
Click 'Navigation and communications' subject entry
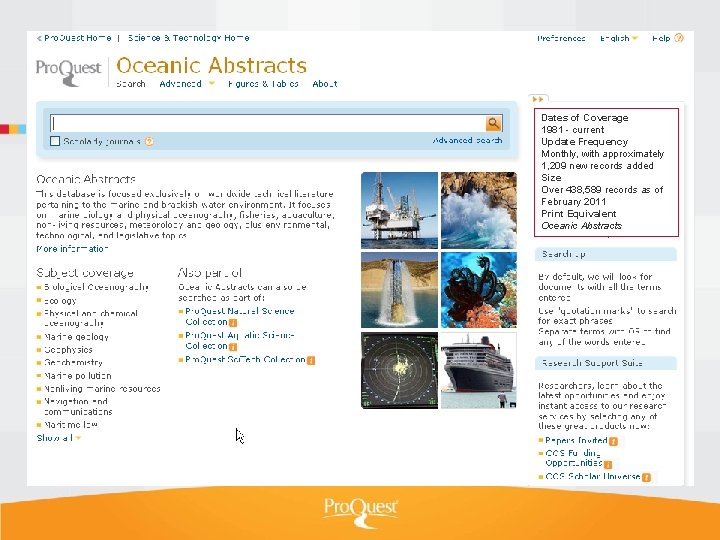pos(78,406)
